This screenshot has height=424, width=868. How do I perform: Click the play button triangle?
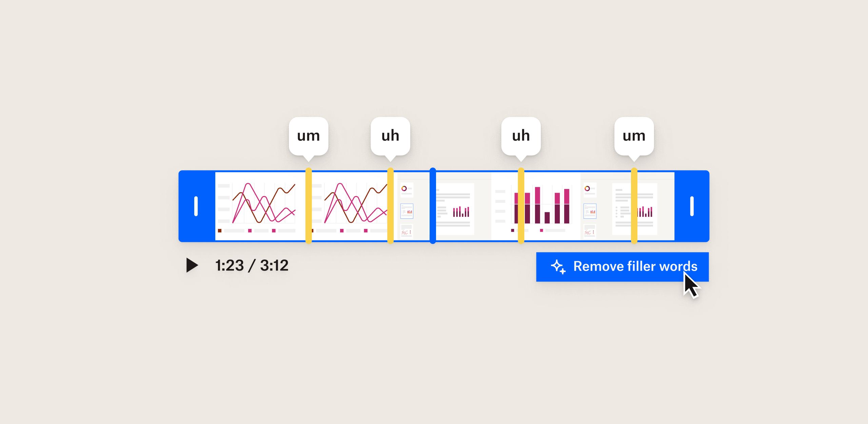192,265
